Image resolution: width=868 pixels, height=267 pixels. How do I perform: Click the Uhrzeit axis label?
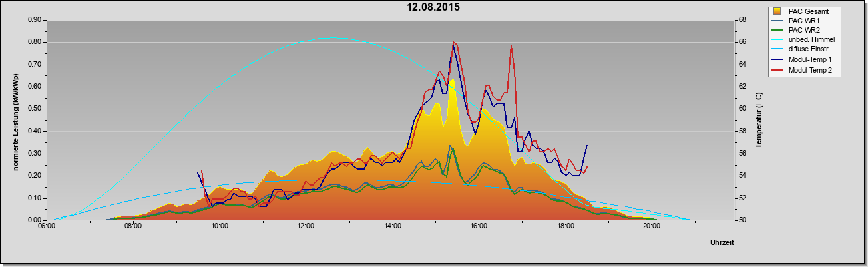[x=722, y=243]
